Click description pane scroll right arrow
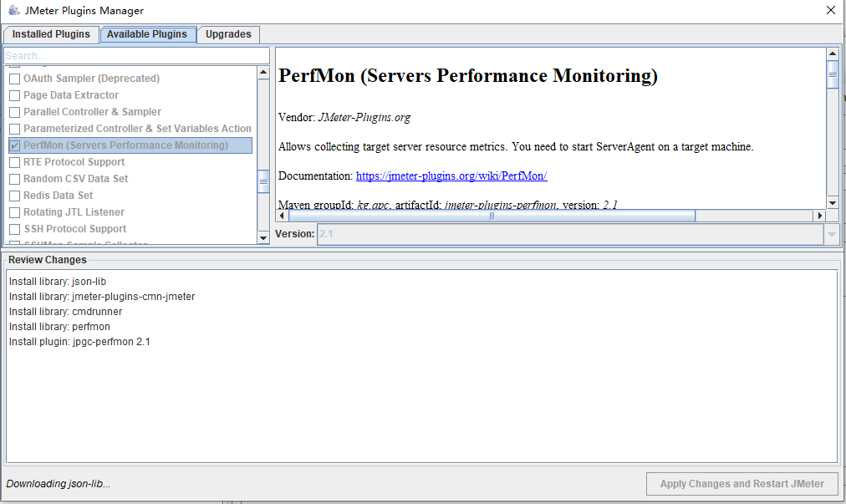The image size is (846, 504). pos(819,216)
